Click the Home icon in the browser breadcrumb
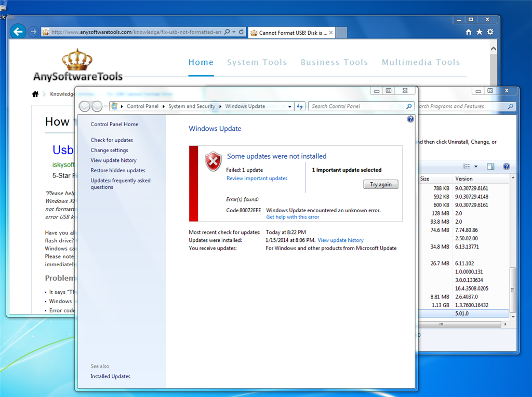 coord(35,94)
